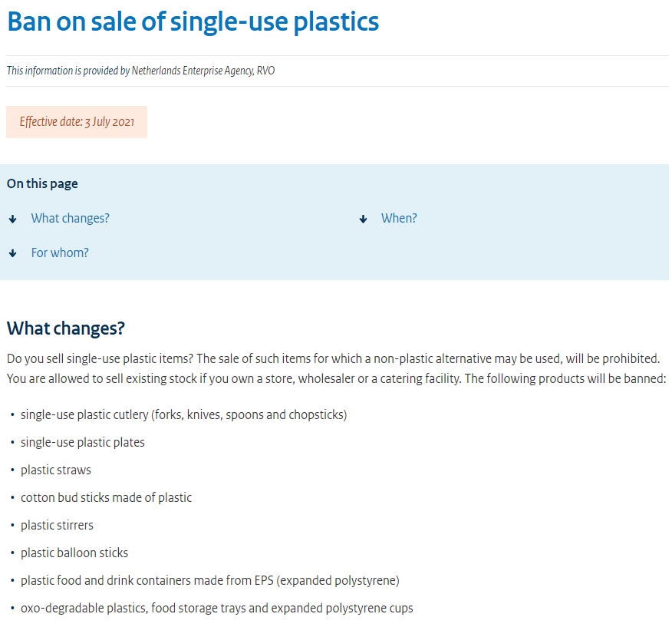Click the paragraph starting Do you sell single-use
Image resolution: width=672 pixels, height=627 pixels.
335,369
